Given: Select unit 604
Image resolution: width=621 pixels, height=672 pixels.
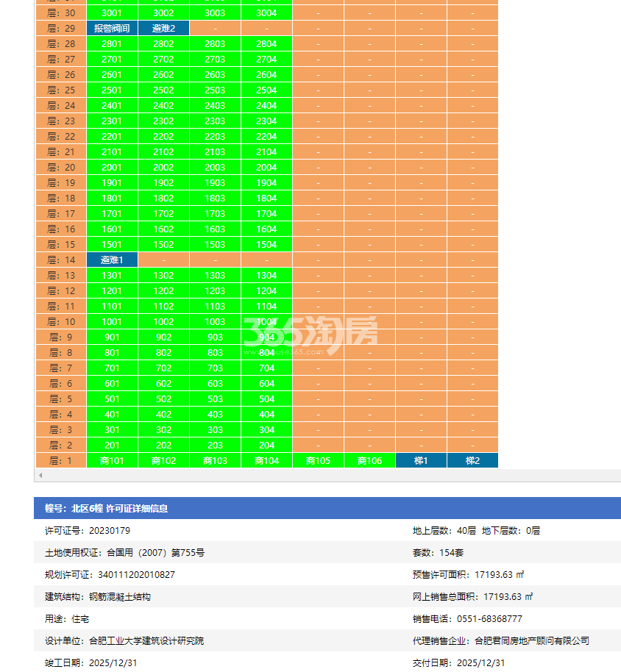Looking at the screenshot, I should (267, 383).
